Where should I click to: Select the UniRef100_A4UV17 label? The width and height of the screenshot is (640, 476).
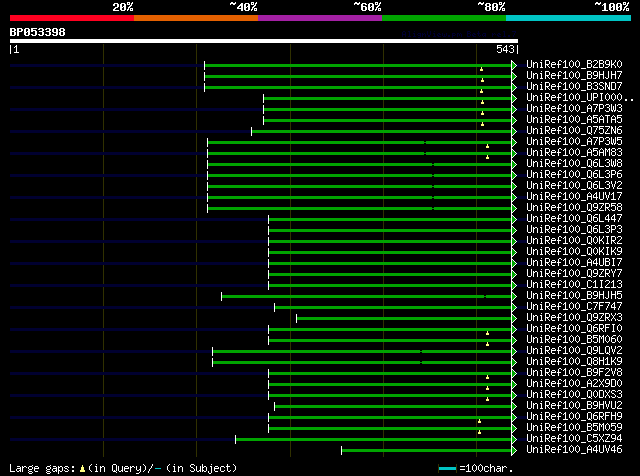pos(574,196)
